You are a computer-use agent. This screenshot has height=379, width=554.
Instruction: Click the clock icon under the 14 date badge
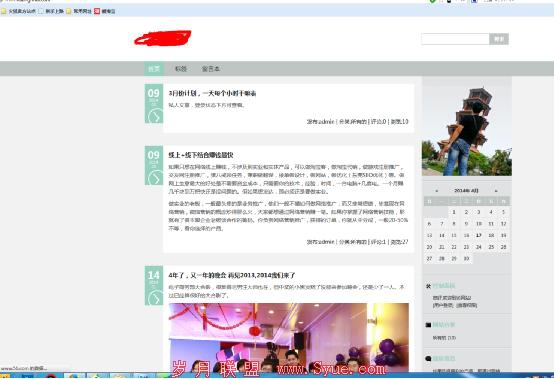click(155, 298)
